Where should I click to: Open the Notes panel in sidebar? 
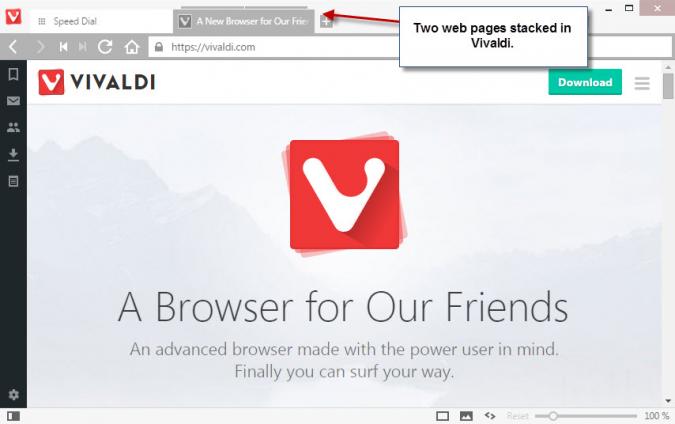coord(13,181)
